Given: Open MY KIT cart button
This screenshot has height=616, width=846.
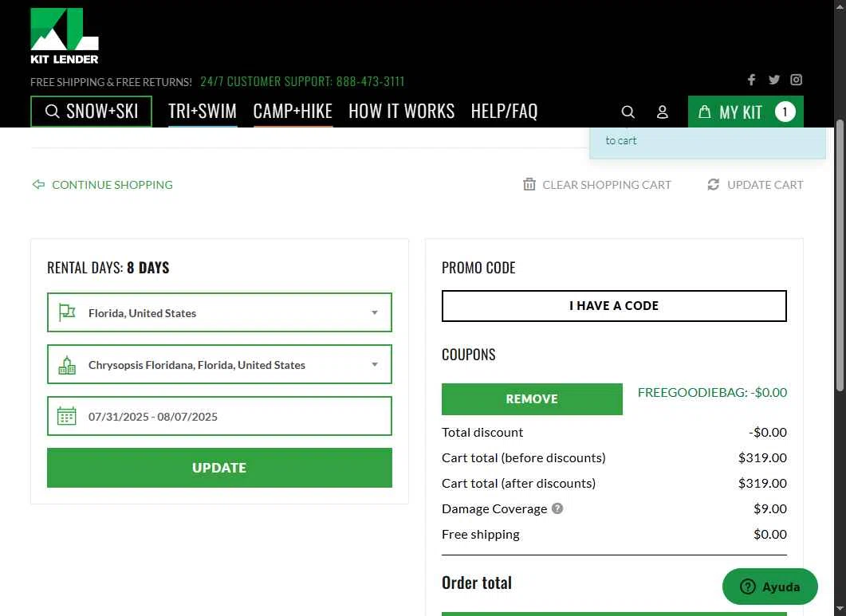Looking at the screenshot, I should coord(746,112).
